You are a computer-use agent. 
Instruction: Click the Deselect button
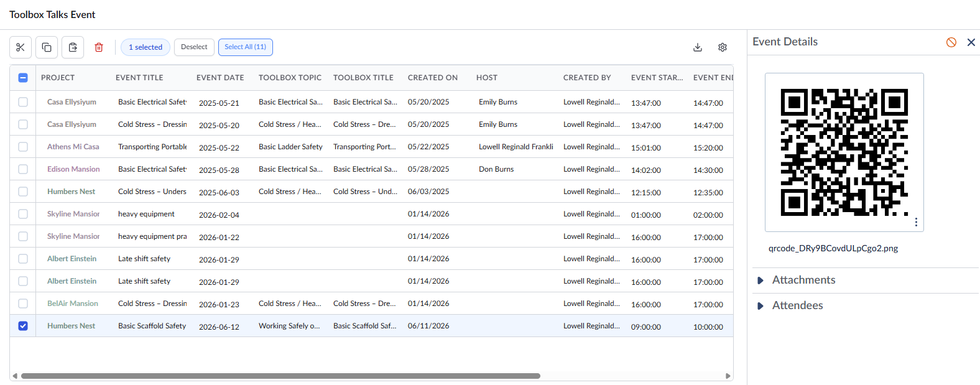point(194,47)
